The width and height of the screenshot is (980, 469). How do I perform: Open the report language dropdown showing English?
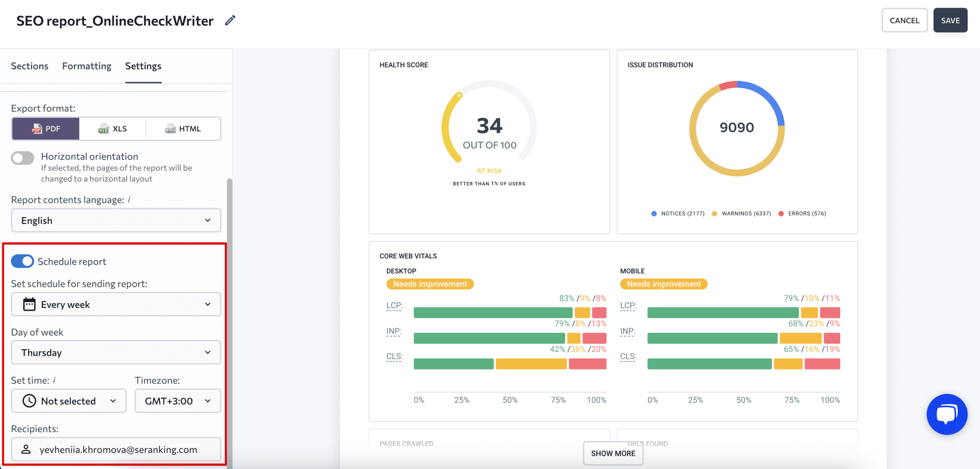(x=116, y=220)
